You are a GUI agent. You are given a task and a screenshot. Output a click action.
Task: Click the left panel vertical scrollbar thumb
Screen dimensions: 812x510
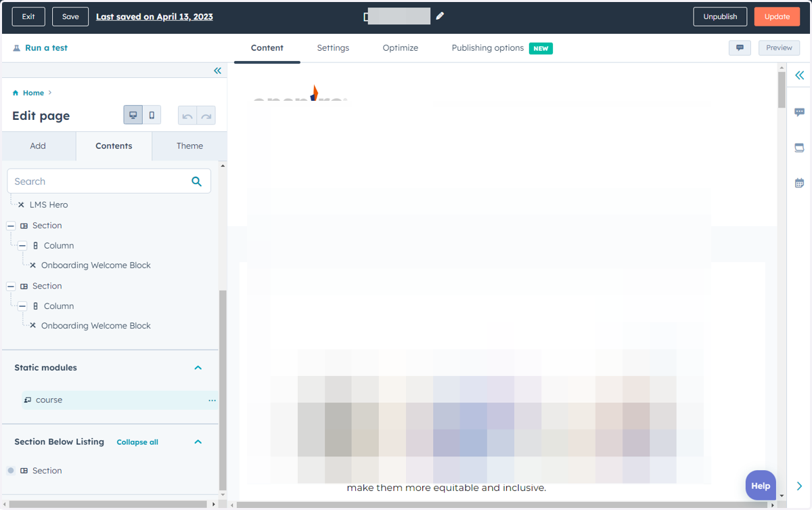click(x=223, y=389)
